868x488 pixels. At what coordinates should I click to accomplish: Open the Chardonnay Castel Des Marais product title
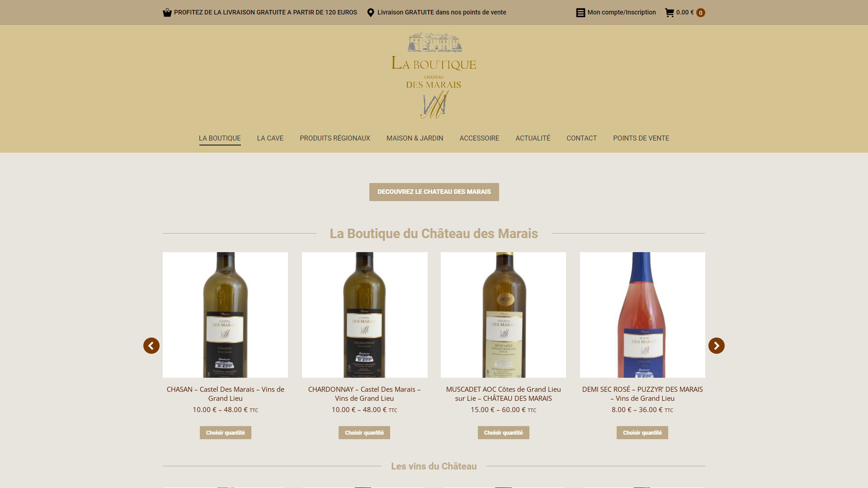point(364,394)
